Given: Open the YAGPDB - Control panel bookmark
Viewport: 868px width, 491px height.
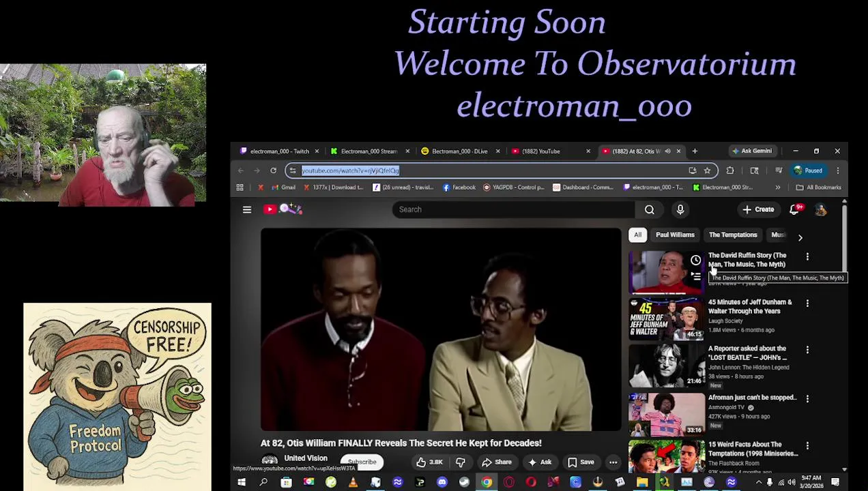Looking at the screenshot, I should (x=513, y=188).
